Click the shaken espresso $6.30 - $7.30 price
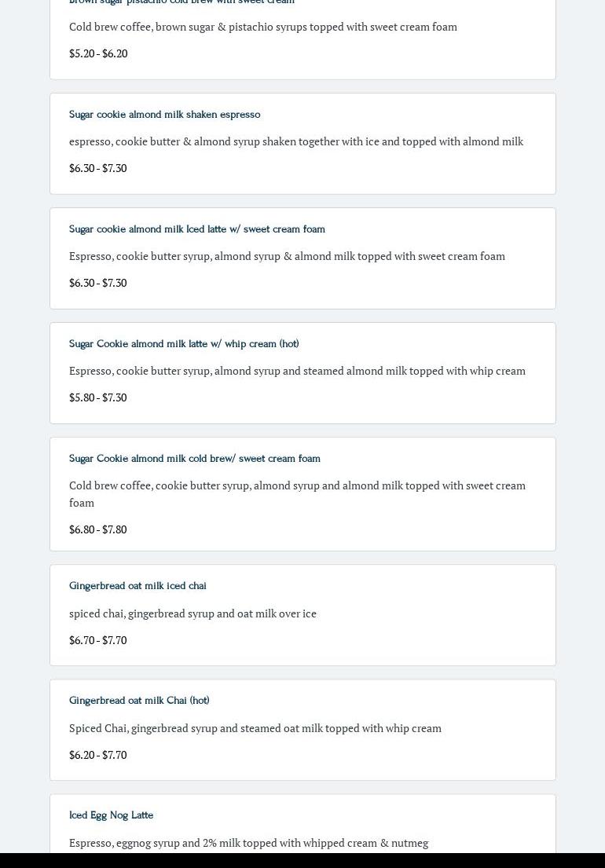This screenshot has height=868, width=605. pos(97,168)
